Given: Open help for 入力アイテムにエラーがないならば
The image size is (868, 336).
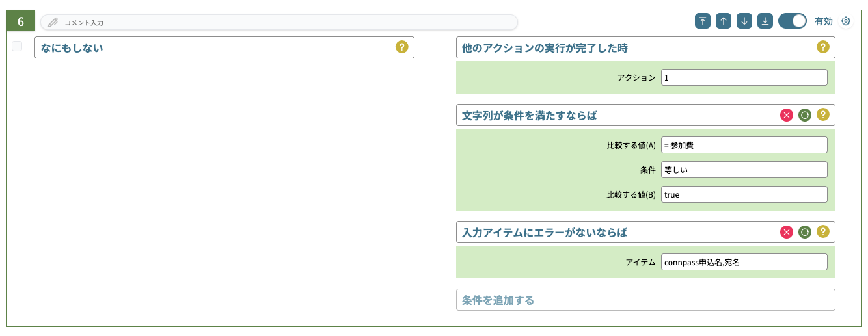Looking at the screenshot, I should pos(822,231).
